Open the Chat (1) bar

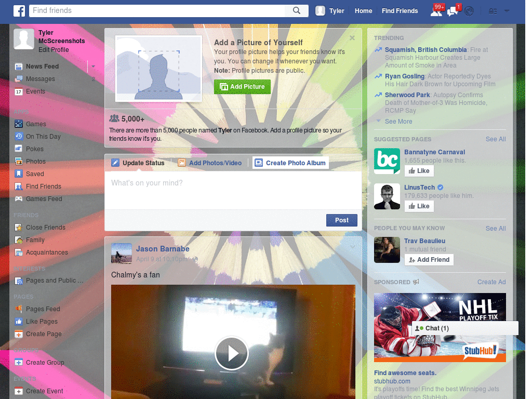coord(465,328)
